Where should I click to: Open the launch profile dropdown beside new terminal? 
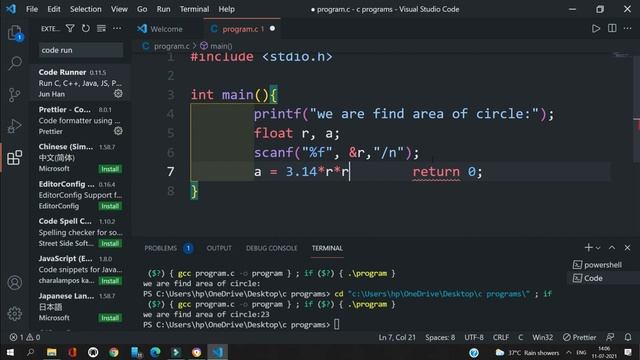598,248
